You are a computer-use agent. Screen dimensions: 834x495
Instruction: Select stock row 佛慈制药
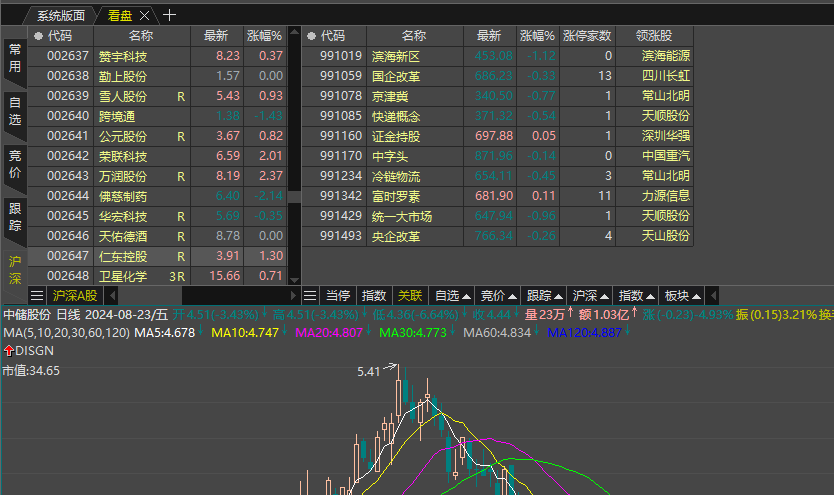tap(157, 196)
